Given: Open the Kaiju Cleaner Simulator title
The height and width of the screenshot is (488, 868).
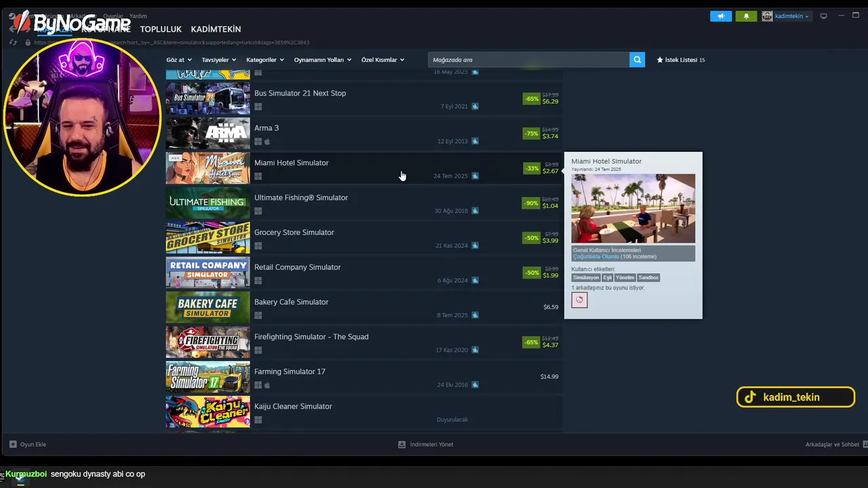Looking at the screenshot, I should pyautogui.click(x=293, y=406).
